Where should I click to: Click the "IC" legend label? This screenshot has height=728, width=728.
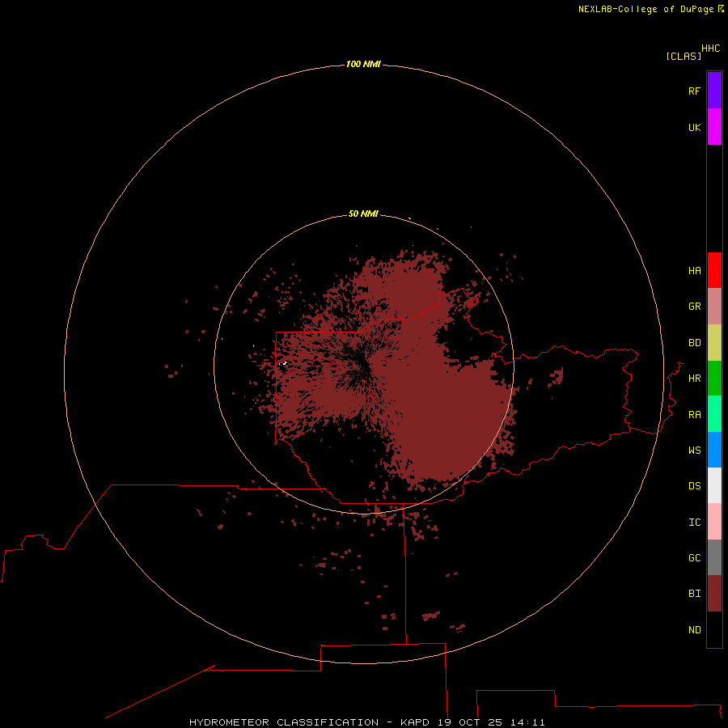pyautogui.click(x=694, y=523)
